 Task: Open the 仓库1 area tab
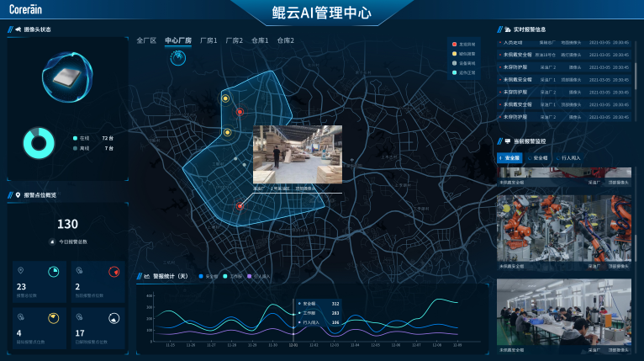coord(260,40)
